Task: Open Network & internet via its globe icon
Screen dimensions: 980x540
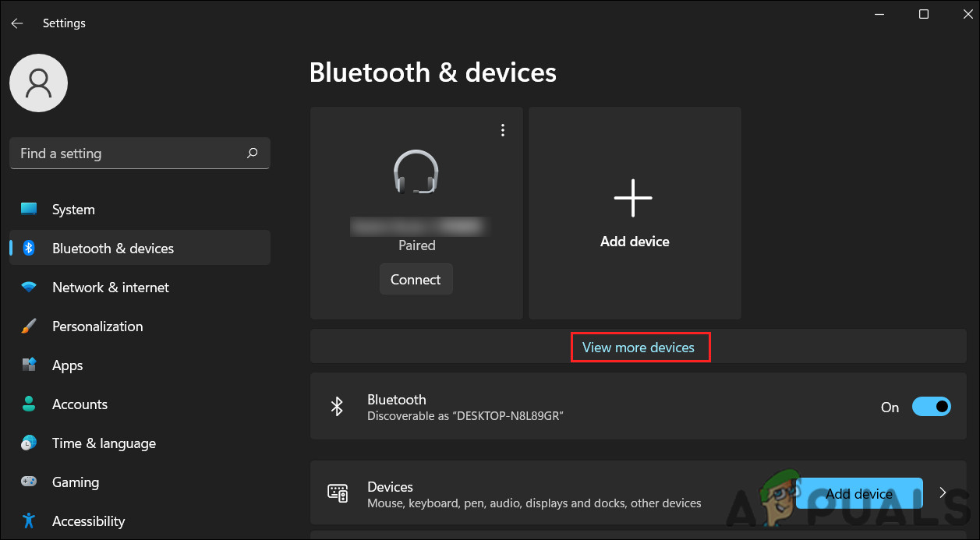Action: [x=29, y=287]
